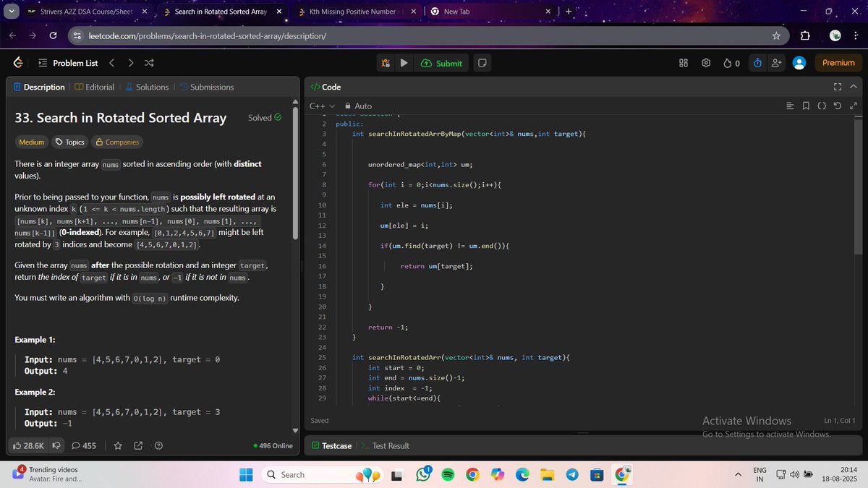Screen dimensions: 868x488
Task: Open the Submissions tab
Action: (206, 87)
